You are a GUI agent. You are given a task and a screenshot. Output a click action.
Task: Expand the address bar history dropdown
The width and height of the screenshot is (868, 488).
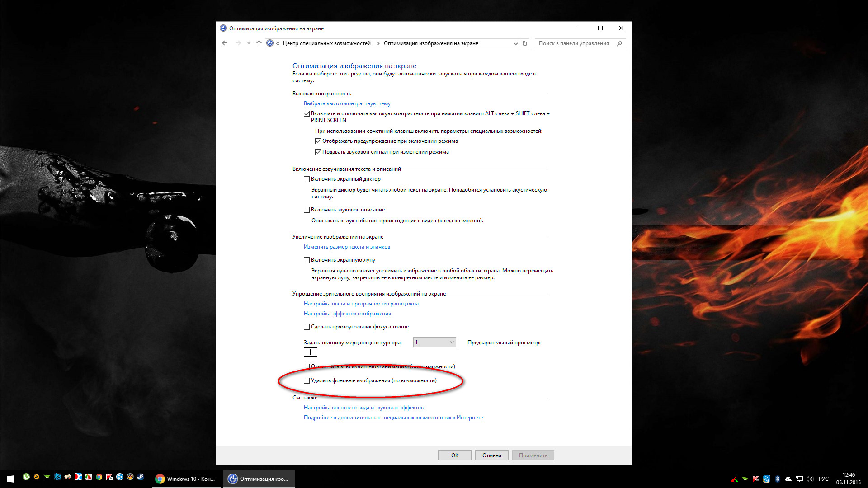coord(515,44)
